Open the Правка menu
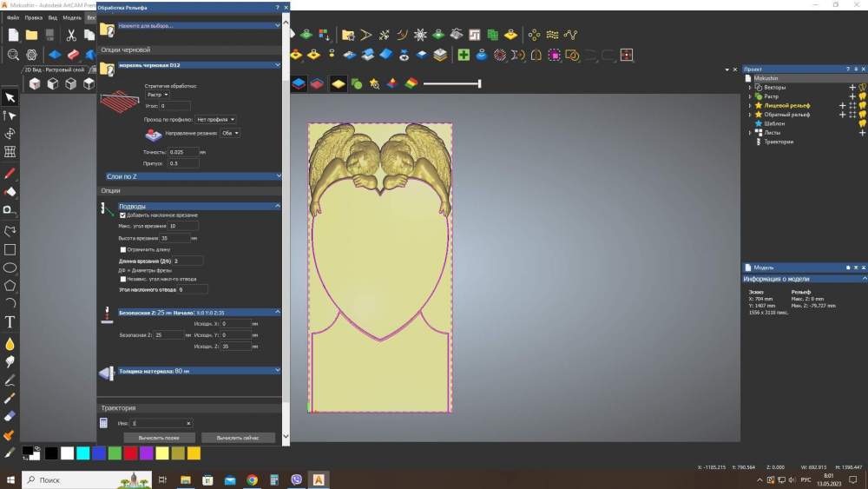This screenshot has width=868, height=489. coord(33,17)
